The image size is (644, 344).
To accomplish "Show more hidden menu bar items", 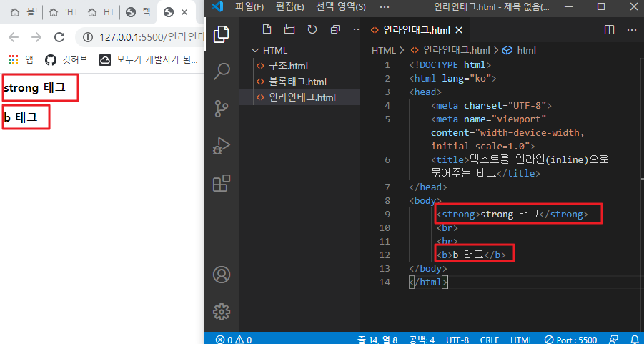I will pyautogui.click(x=385, y=6).
